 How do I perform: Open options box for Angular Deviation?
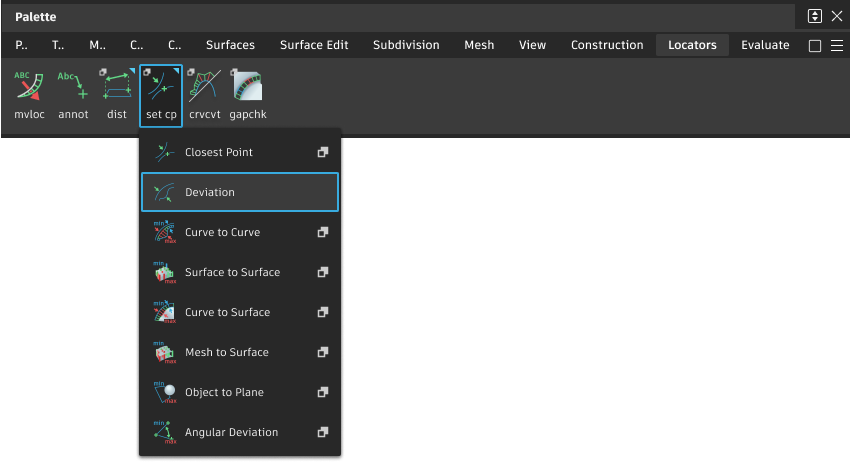[323, 432]
